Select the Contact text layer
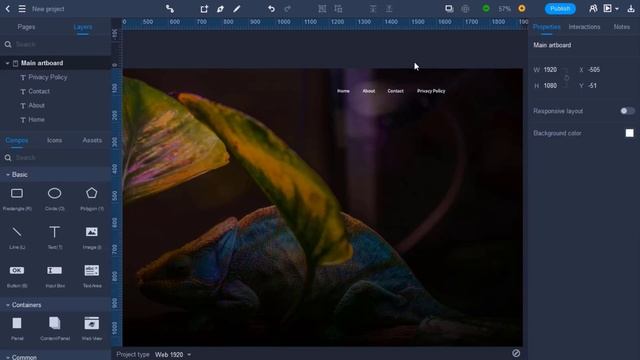Screen dimensions: 640x360 (x=39, y=91)
